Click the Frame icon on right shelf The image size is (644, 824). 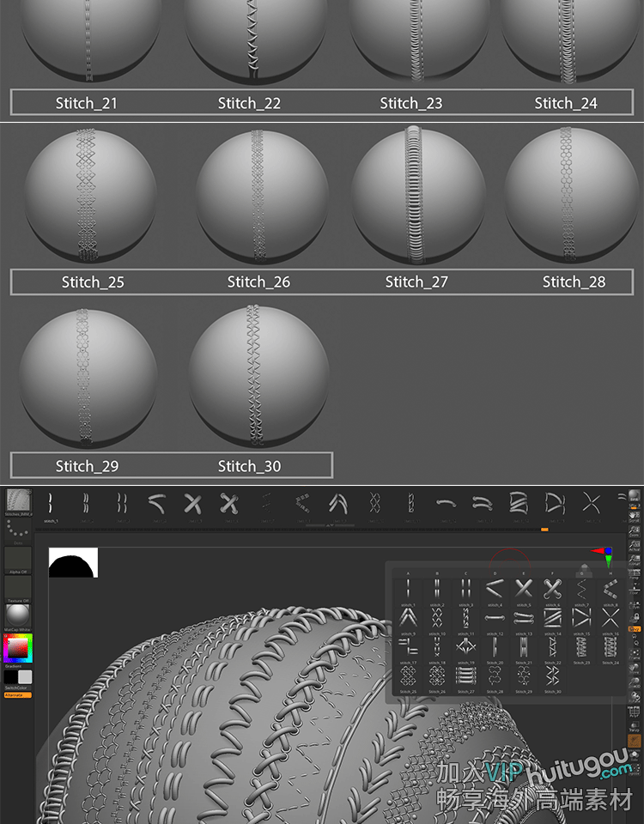[634, 654]
